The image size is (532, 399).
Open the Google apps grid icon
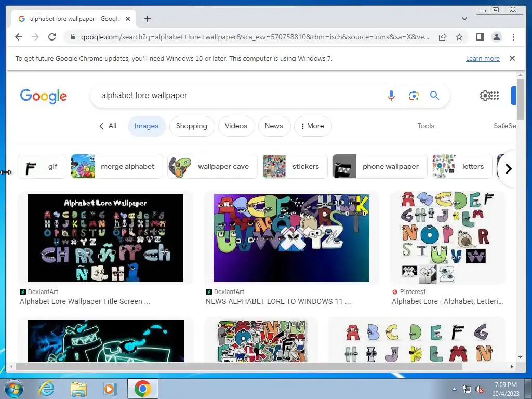495,96
